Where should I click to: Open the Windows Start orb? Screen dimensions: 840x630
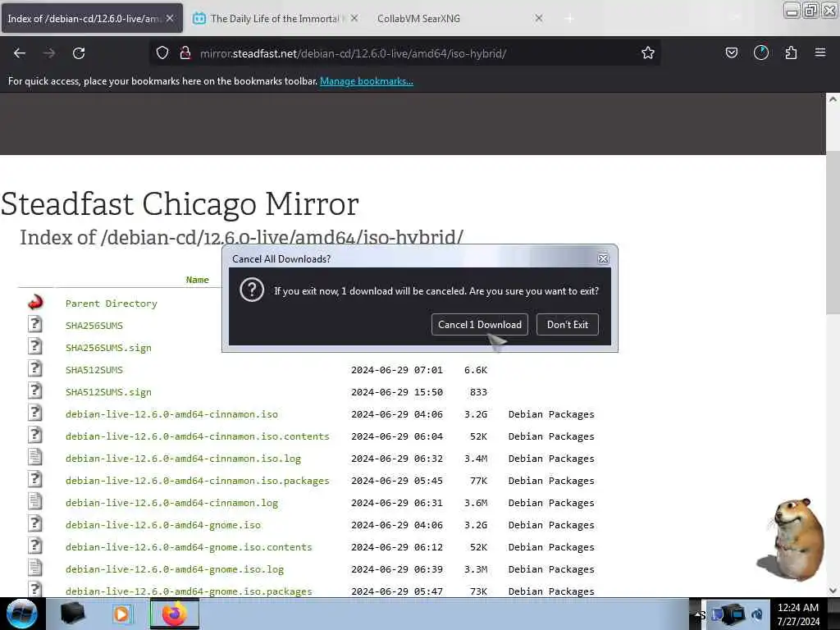click(x=22, y=614)
